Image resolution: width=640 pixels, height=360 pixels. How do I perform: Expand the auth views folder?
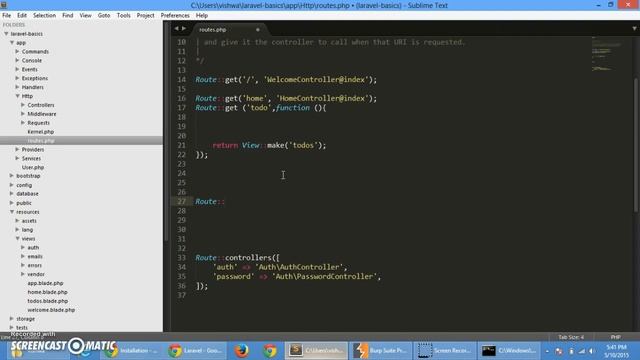click(x=23, y=247)
